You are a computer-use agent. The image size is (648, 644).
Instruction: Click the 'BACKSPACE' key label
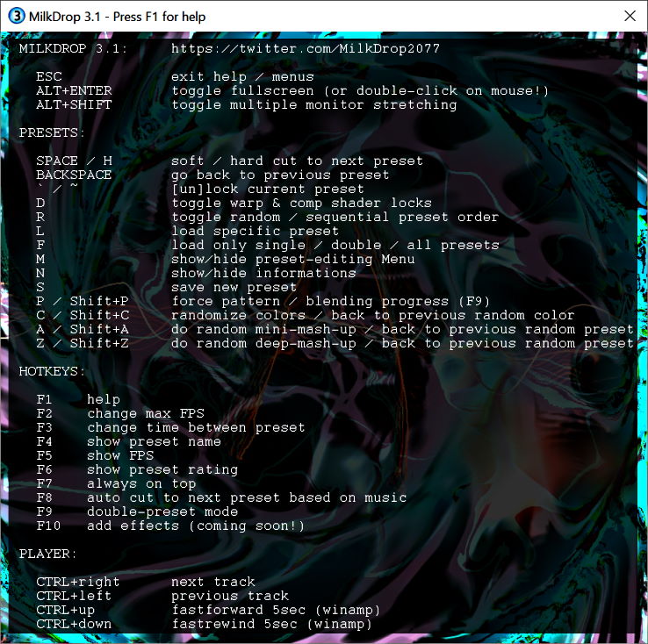[x=74, y=175]
